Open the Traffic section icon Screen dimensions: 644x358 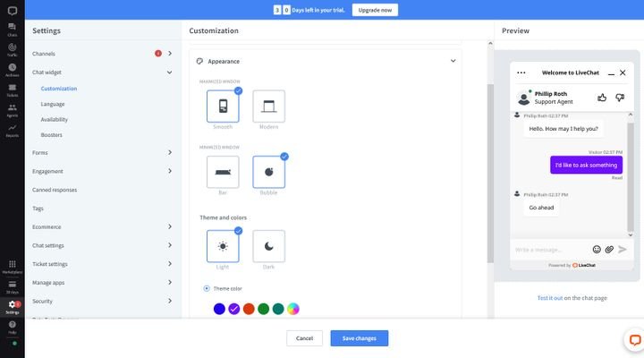12,49
